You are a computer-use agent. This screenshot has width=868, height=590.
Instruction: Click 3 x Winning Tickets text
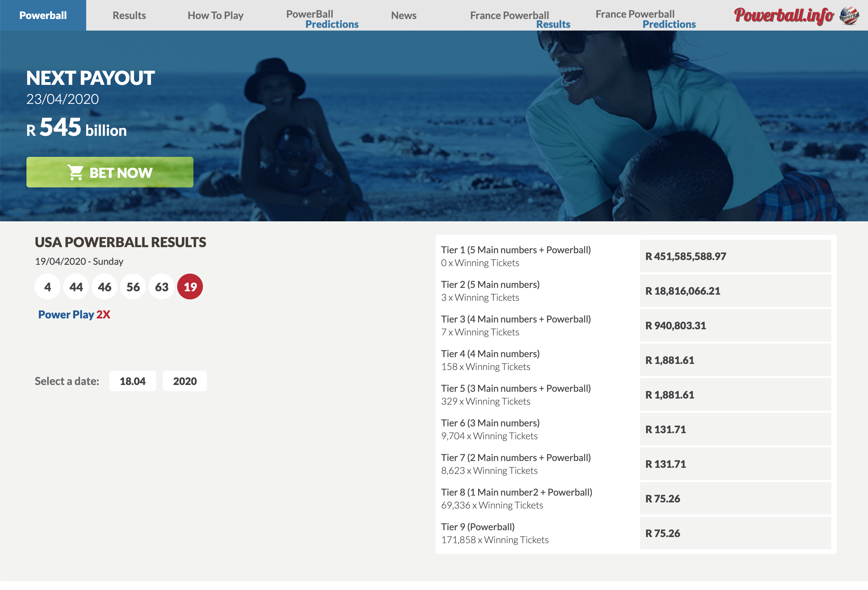[480, 298]
